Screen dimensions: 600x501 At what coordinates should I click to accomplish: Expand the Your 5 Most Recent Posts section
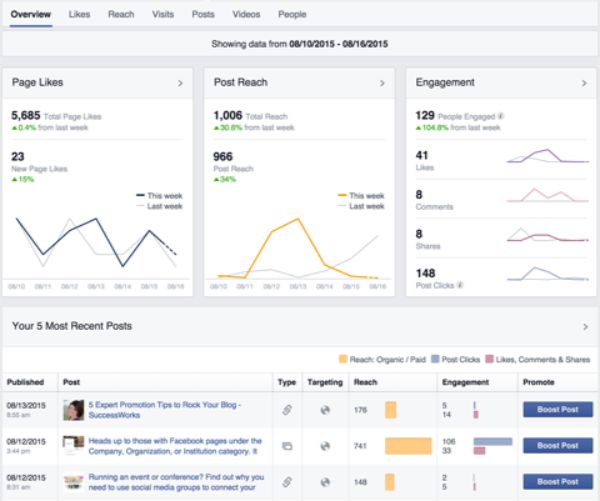coord(585,326)
